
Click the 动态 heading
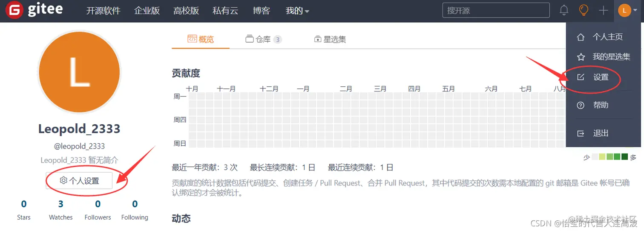[x=181, y=219]
